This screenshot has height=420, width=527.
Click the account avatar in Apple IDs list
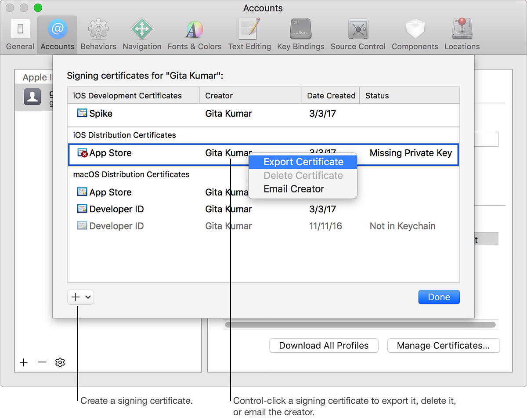point(32,97)
